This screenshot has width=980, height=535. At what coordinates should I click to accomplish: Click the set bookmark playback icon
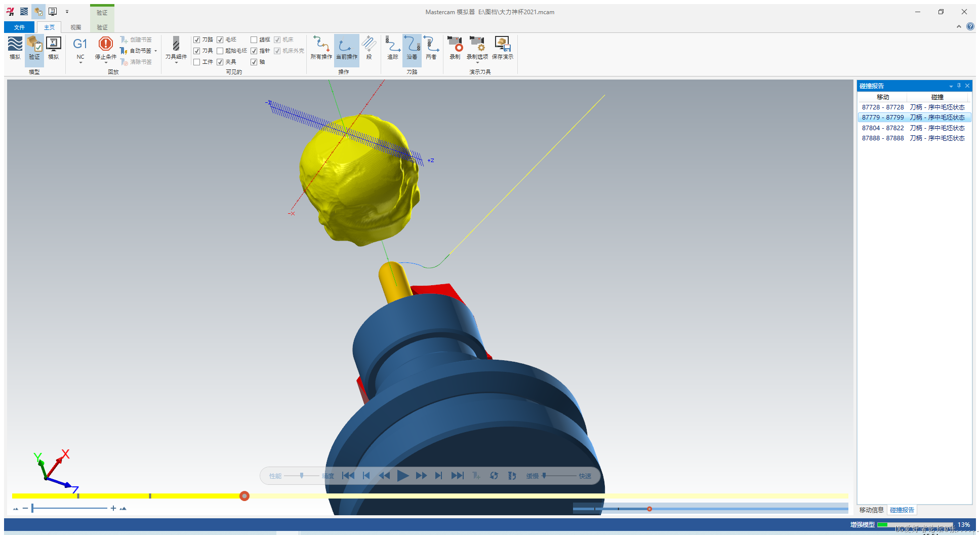point(476,476)
